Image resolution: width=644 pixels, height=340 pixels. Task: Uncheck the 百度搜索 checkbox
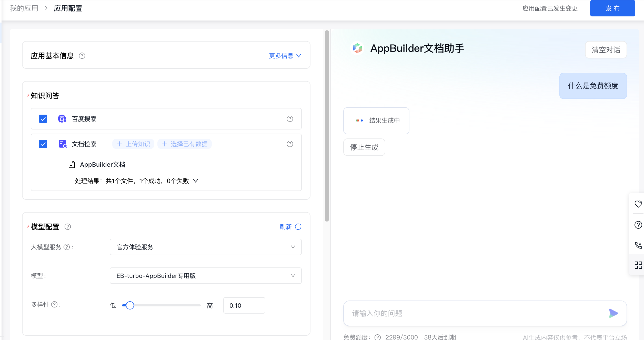click(x=43, y=119)
